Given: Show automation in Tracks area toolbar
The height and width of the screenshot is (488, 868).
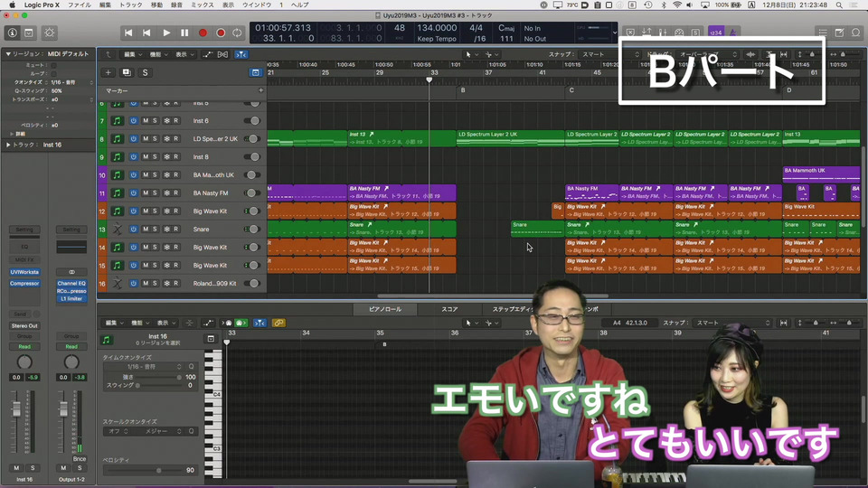Looking at the screenshot, I should [207, 54].
